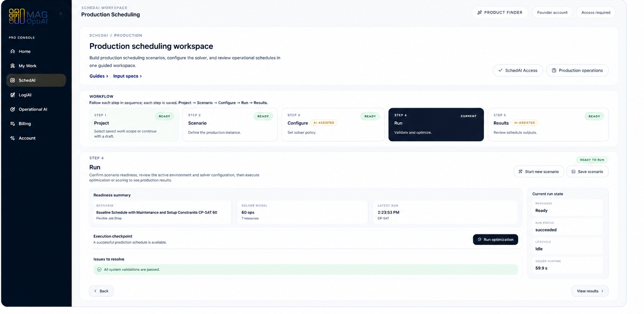This screenshot has width=644, height=314.
Task: Click the 'Current run state' heading
Action: coord(548,194)
